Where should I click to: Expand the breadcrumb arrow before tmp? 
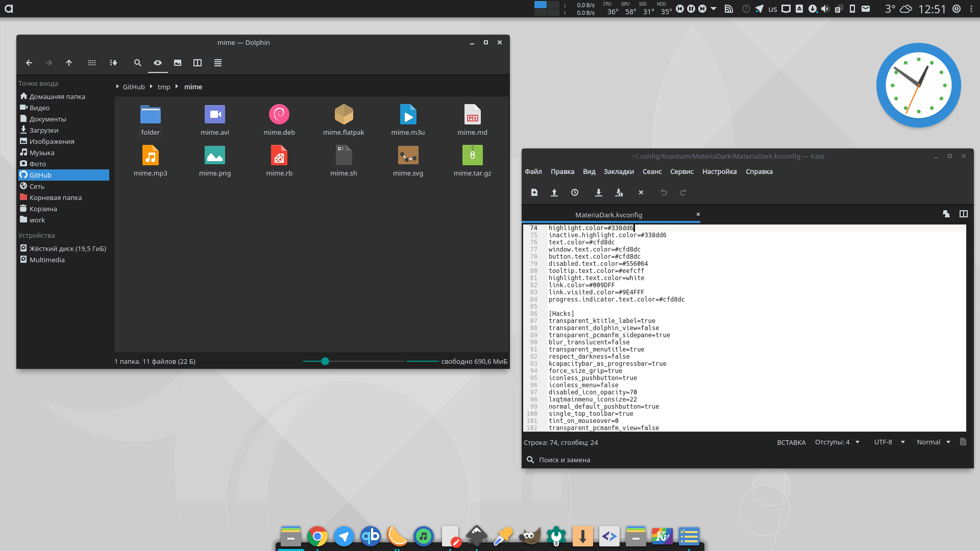point(151,87)
